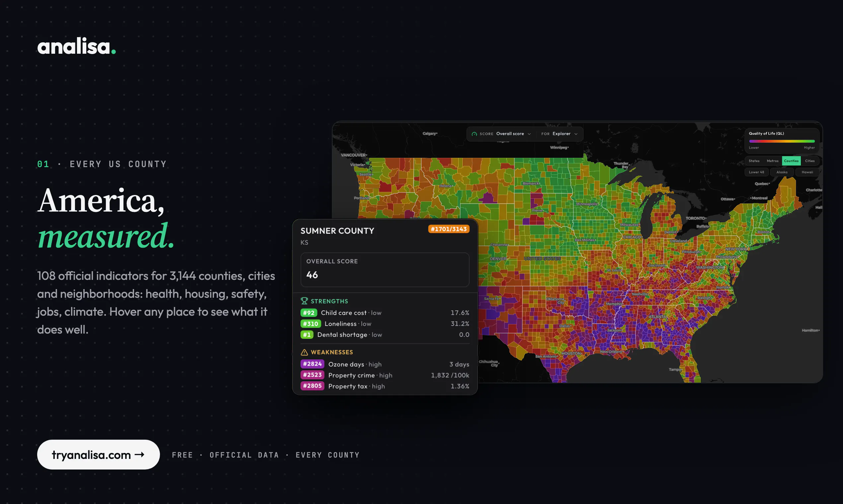This screenshot has width=843, height=504.
Task: Click the #92 Child care cost badge
Action: point(309,313)
